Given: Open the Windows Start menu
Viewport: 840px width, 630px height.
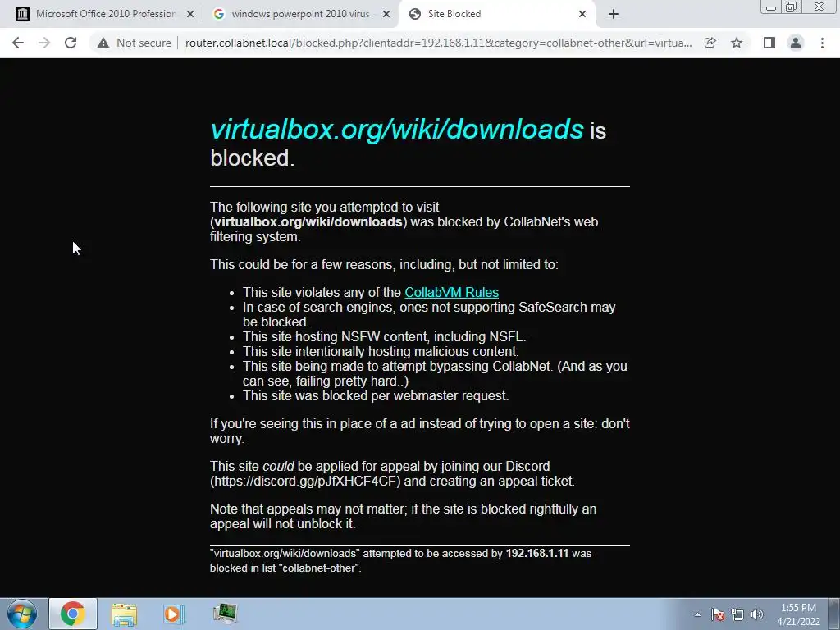Looking at the screenshot, I should point(22,614).
